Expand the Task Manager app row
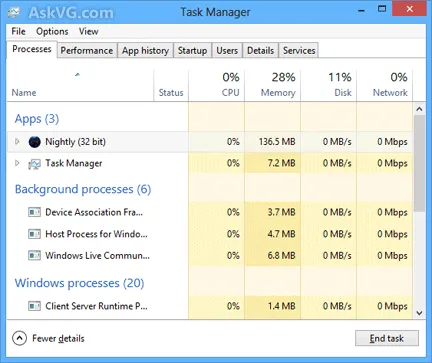This screenshot has height=363, width=432. click(17, 163)
